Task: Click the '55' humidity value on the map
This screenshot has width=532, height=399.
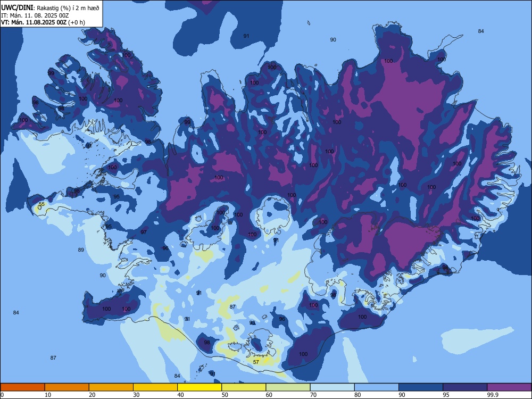Action: tap(41, 204)
